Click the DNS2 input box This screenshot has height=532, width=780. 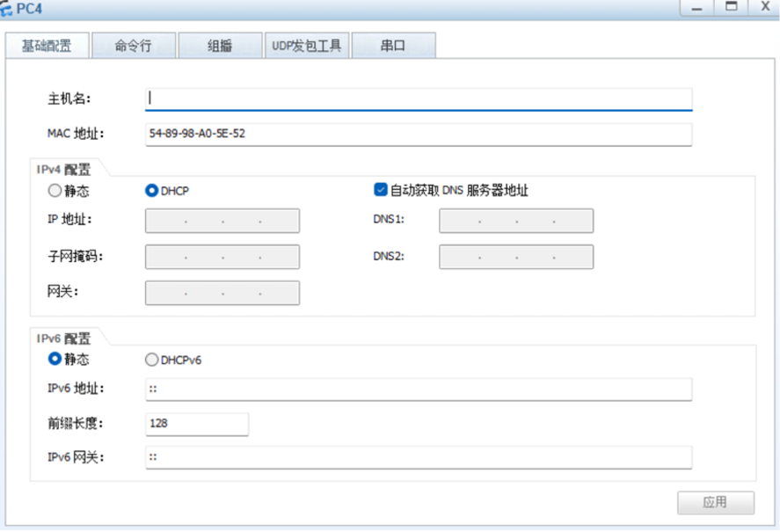[x=516, y=257]
